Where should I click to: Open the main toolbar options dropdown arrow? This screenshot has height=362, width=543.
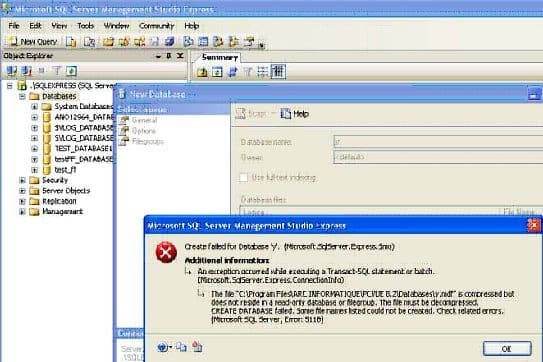pyautogui.click(x=261, y=45)
